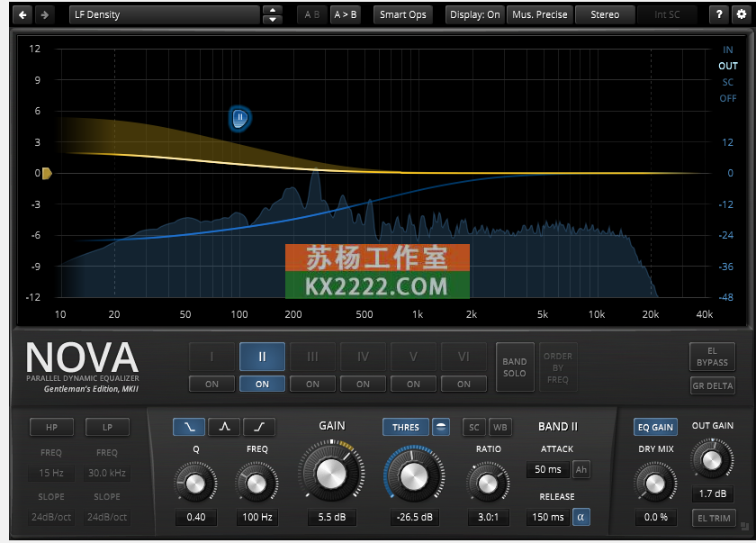Click the 150 ms release value field
The width and height of the screenshot is (756, 543).
[x=548, y=517]
